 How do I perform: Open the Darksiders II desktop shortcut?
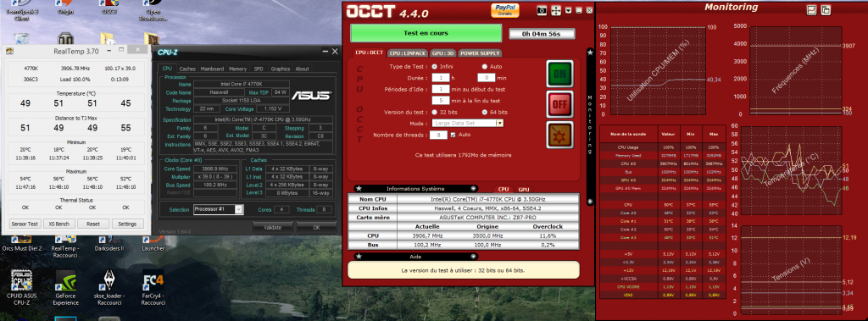109,245
